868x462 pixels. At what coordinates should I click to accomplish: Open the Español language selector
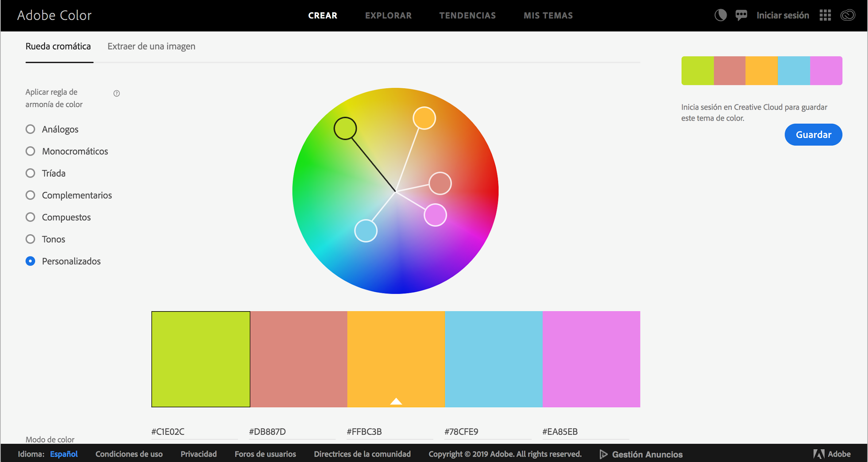pos(64,454)
